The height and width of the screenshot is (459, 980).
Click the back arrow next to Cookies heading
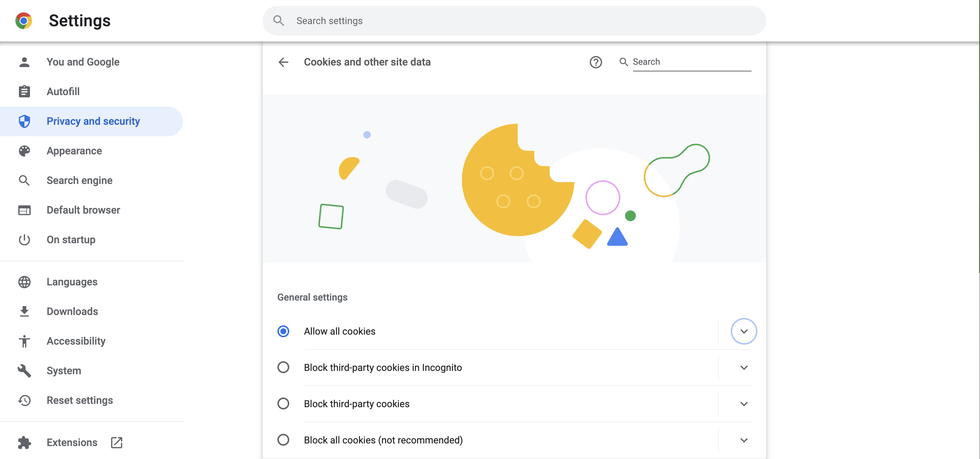coord(283,62)
